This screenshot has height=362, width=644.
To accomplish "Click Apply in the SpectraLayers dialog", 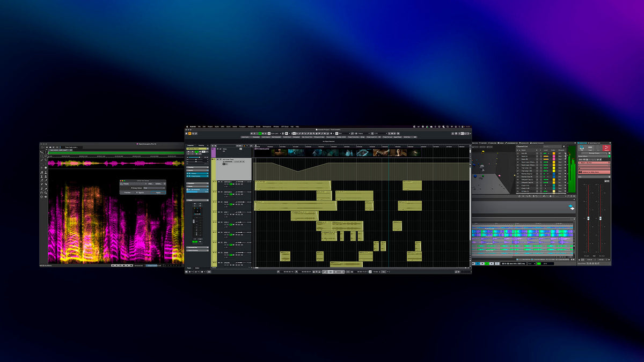I will coord(158,193).
